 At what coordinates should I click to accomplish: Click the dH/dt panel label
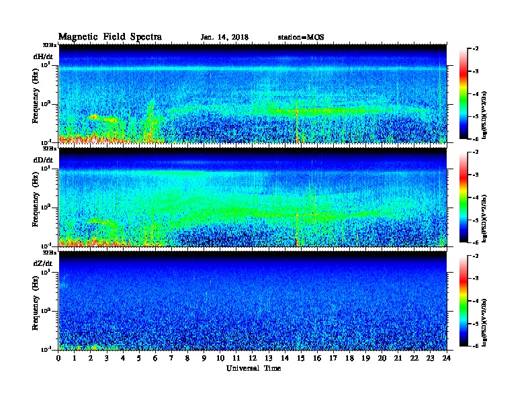pyautogui.click(x=43, y=56)
